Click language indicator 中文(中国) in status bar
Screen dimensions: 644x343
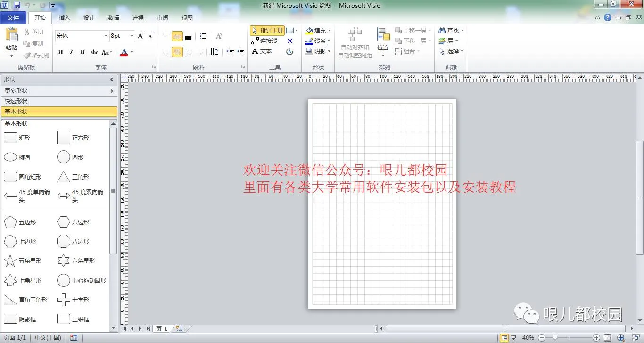point(48,338)
